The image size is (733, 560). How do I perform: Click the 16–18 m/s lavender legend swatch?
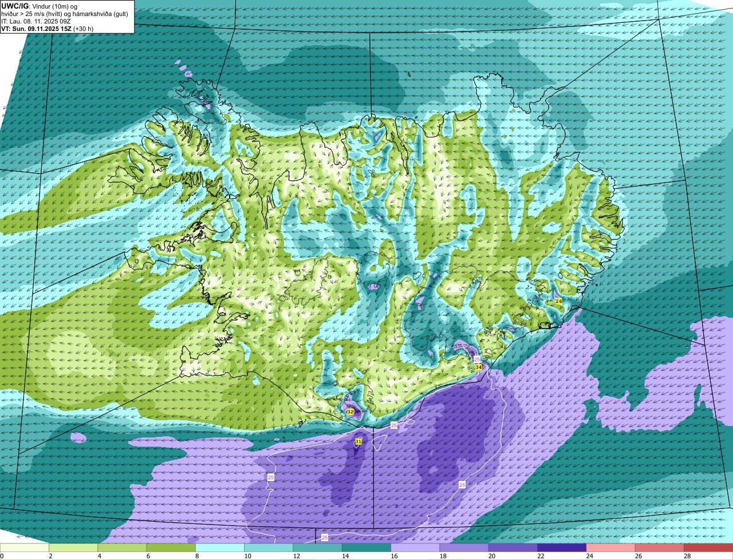pos(415,547)
